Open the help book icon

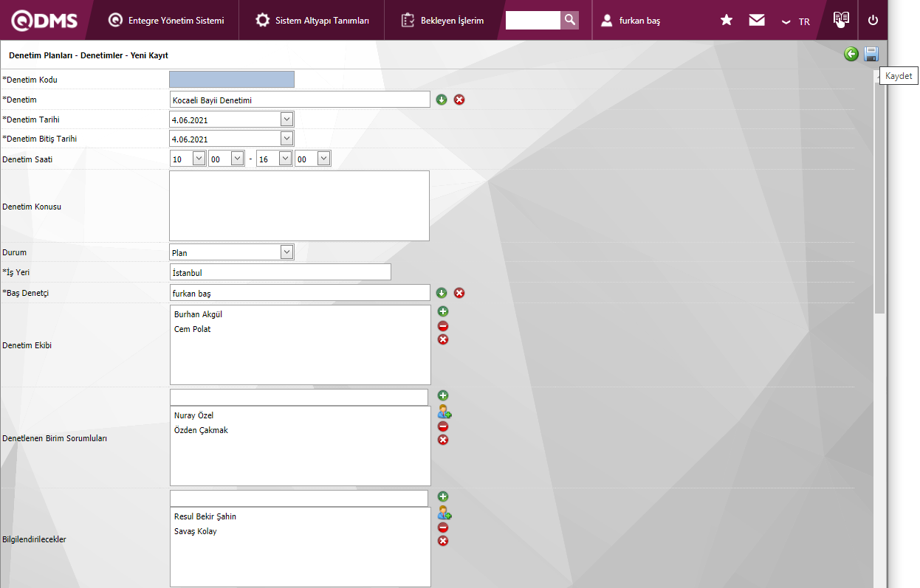pyautogui.click(x=841, y=20)
